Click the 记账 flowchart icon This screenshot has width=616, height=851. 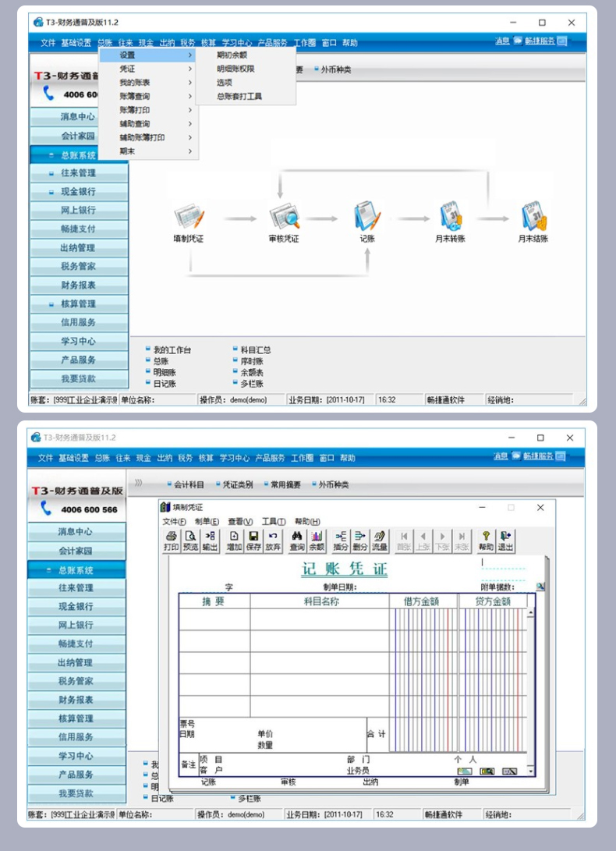367,216
